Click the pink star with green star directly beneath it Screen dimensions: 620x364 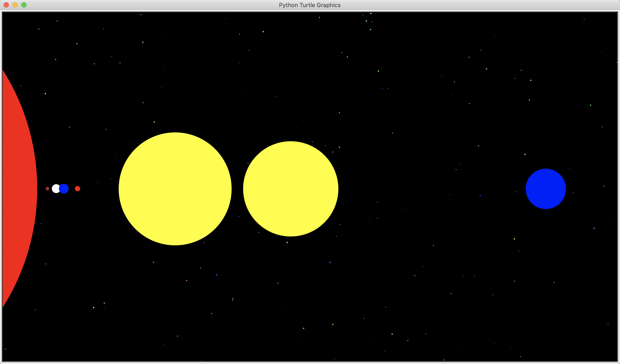click(x=232, y=299)
